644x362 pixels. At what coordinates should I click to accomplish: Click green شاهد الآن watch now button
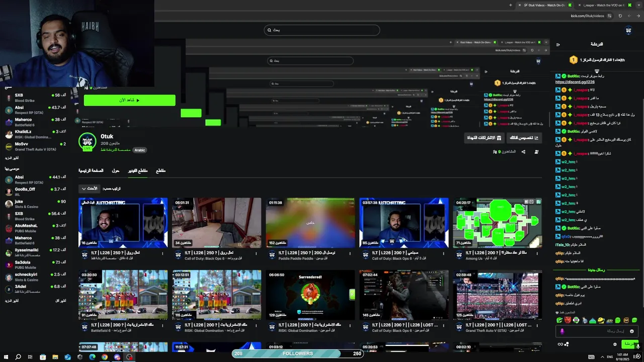(x=130, y=100)
